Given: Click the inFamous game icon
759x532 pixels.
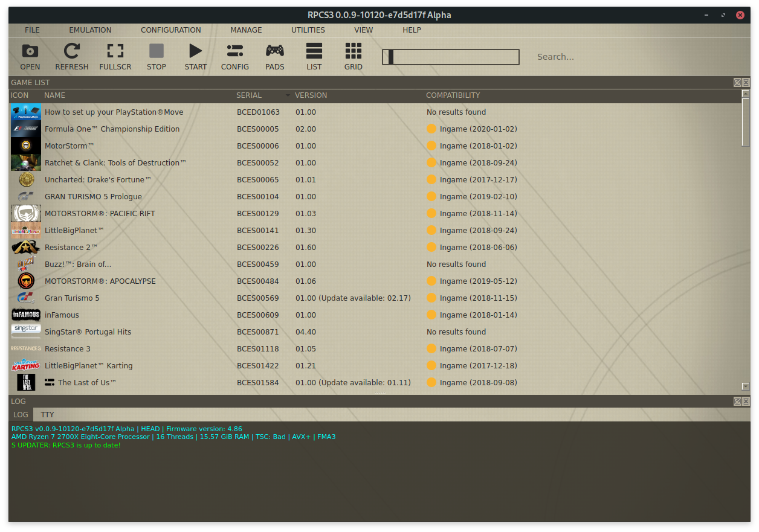Looking at the screenshot, I should click(x=26, y=315).
